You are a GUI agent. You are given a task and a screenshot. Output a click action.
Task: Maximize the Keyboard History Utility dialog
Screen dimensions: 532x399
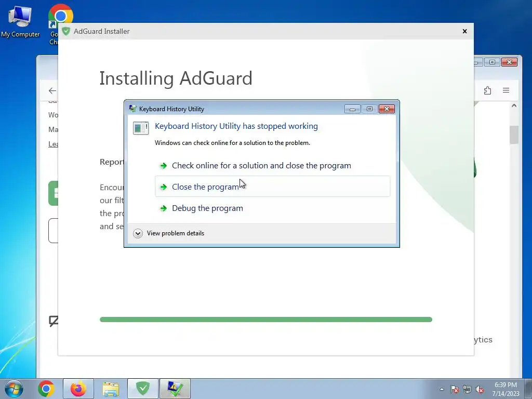coord(369,109)
